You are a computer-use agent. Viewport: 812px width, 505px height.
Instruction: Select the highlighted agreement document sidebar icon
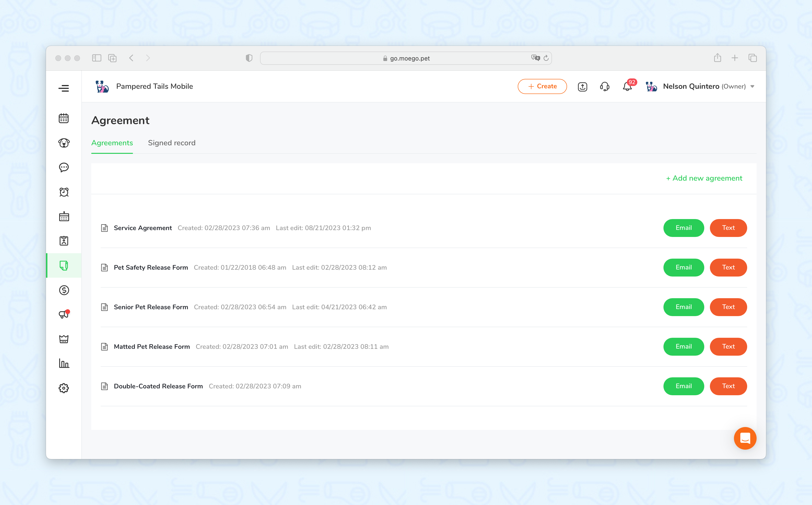[x=63, y=265]
